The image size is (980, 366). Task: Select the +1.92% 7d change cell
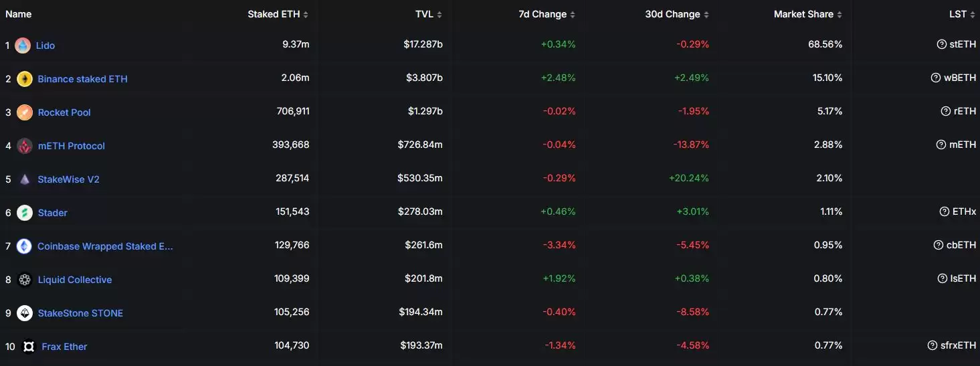pyautogui.click(x=559, y=278)
